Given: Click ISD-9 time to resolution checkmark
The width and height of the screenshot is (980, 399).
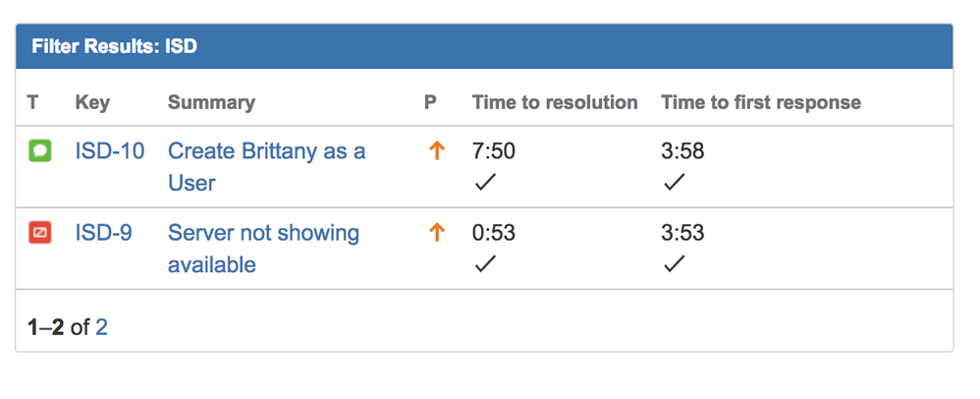Looking at the screenshot, I should 484,264.
